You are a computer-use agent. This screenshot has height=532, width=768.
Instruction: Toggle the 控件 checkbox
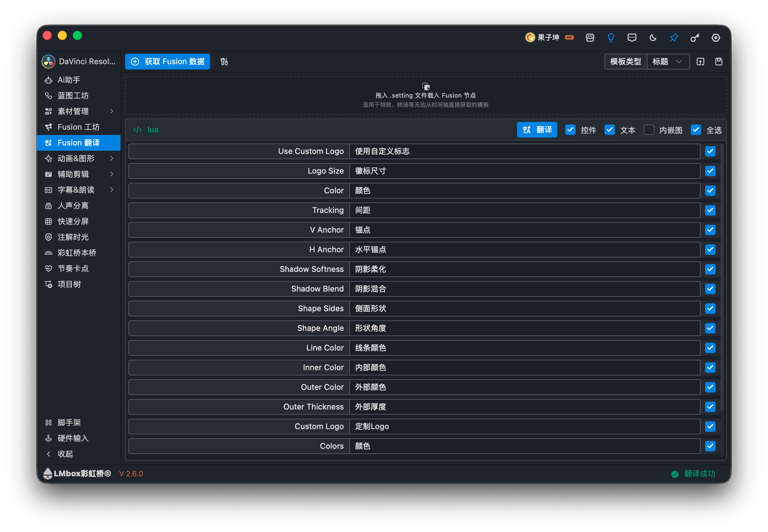pyautogui.click(x=570, y=130)
